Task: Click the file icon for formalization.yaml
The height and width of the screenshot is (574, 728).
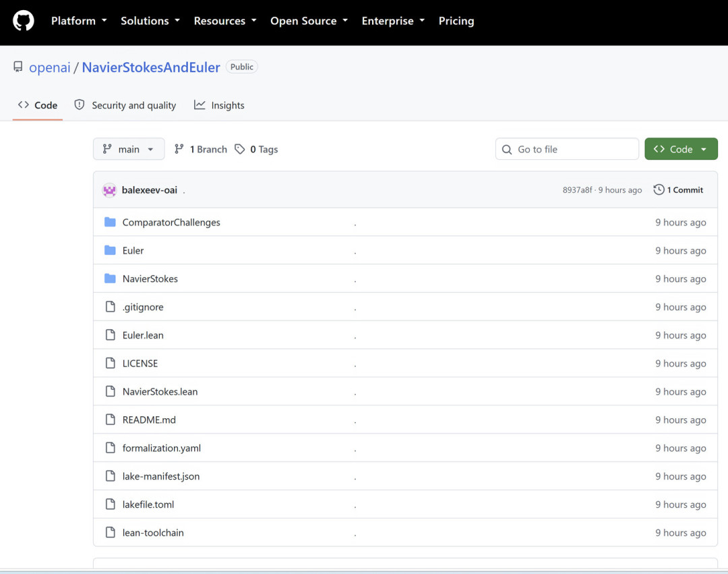Action: tap(110, 447)
